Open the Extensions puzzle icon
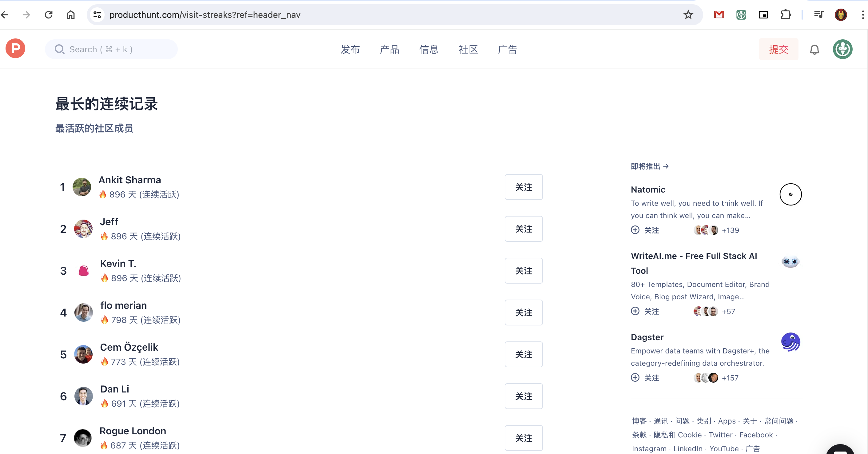The image size is (868, 454). pyautogui.click(x=786, y=14)
